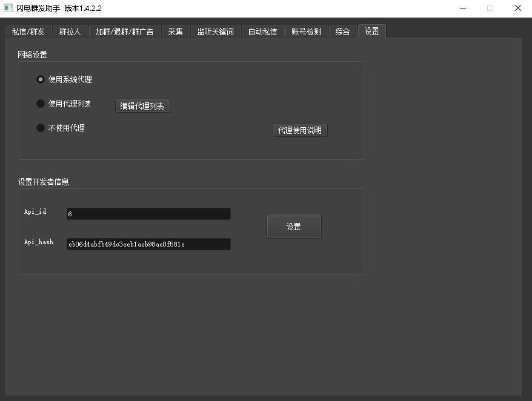Viewport: 532px width, 401px height.
Task: Open the 代理使用说明 button
Action: coord(300,130)
